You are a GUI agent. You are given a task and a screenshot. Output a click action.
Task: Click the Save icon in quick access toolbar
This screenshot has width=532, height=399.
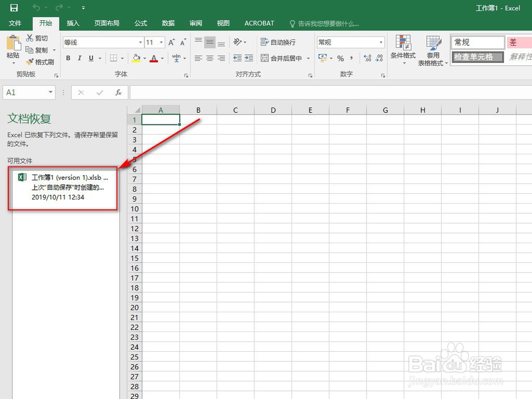pos(14,7)
